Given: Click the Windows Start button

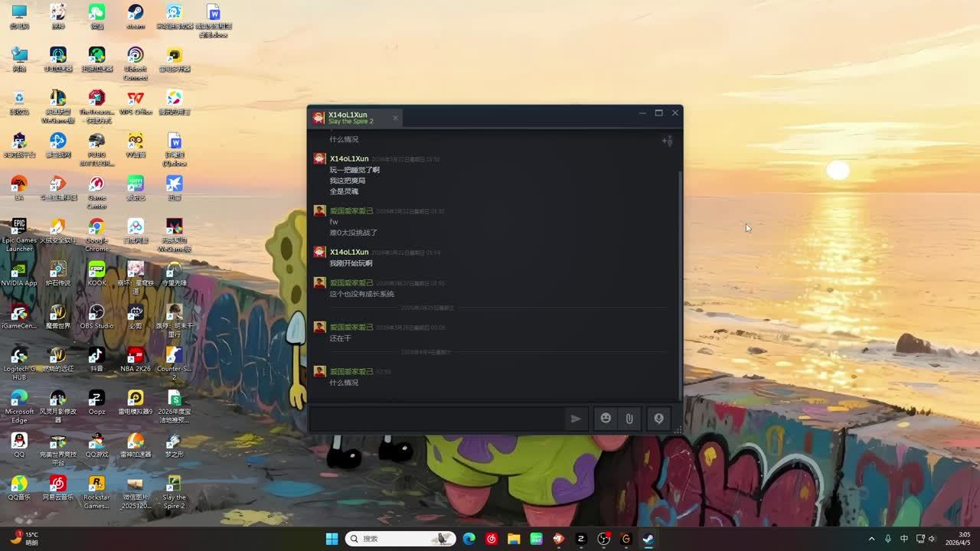Looking at the screenshot, I should (332, 539).
